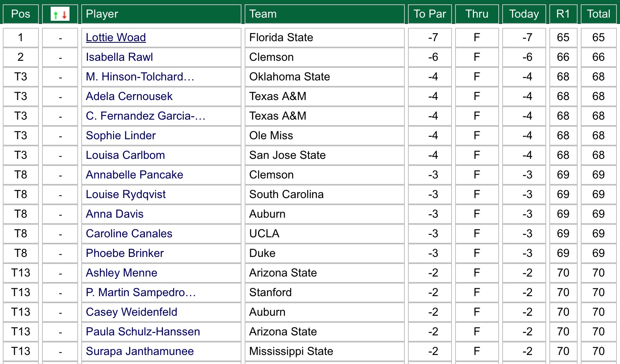
Task: Click the up/down movement arrows header icon
Action: pos(60,15)
